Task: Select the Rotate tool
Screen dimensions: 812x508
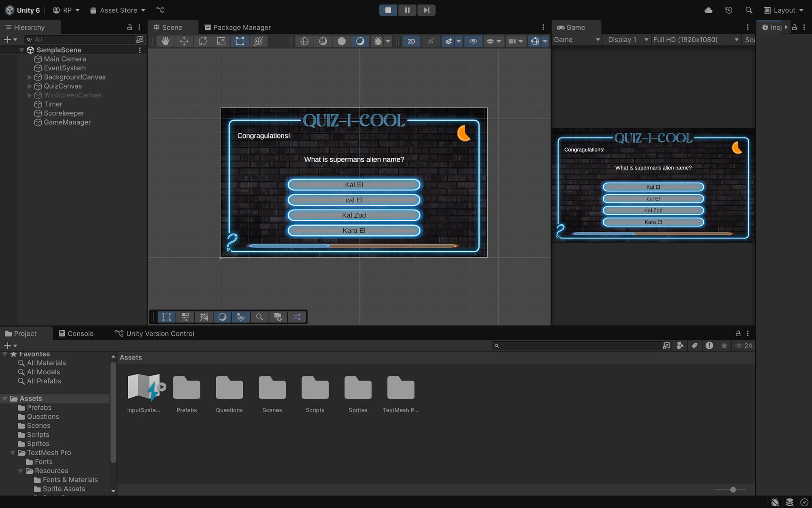Action: point(203,41)
